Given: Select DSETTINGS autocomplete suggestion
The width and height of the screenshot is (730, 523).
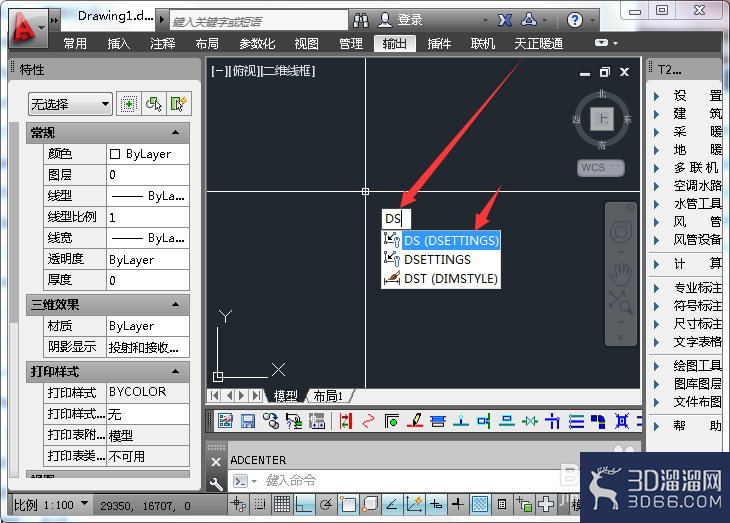Looking at the screenshot, I should tap(441, 259).
